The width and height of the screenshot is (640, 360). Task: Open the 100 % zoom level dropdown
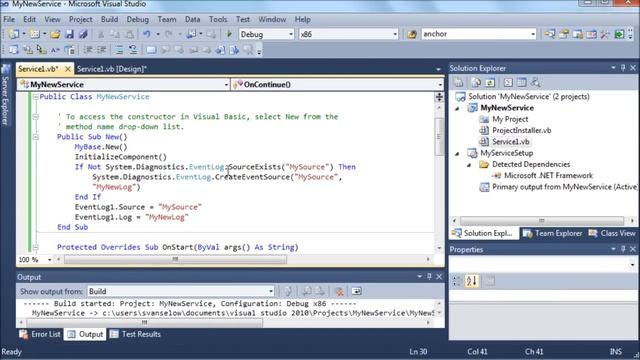(x=49, y=260)
